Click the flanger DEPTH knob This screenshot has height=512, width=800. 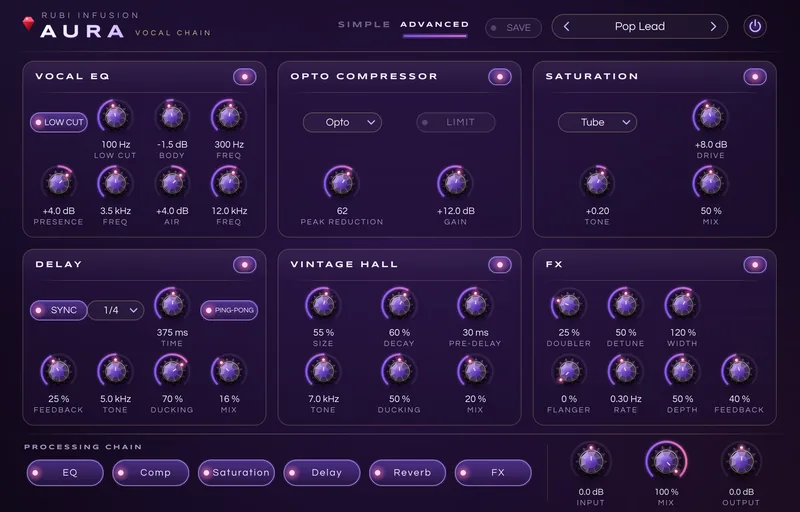(682, 371)
